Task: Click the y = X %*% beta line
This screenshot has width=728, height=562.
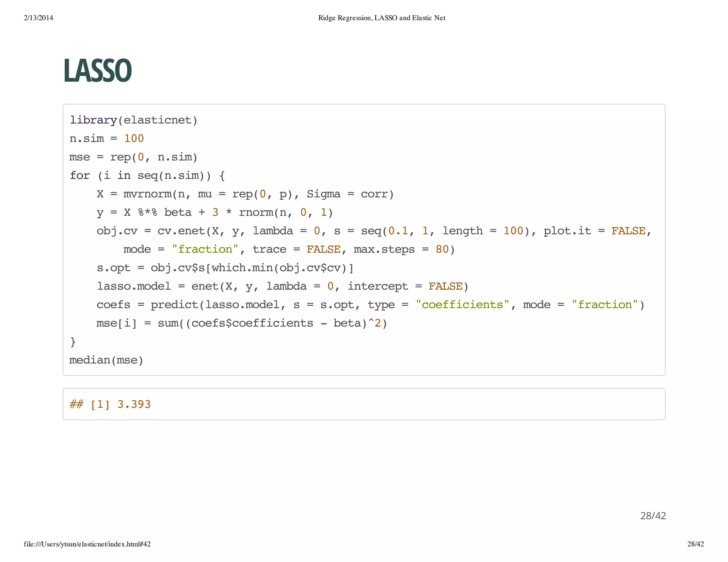Action: click(215, 212)
